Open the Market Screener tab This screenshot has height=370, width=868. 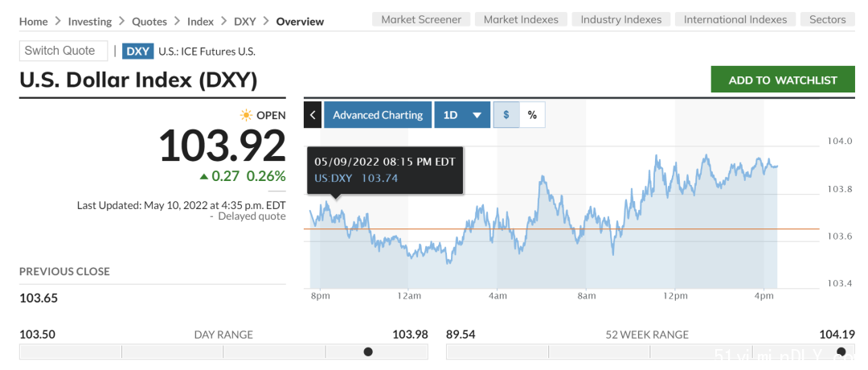point(421,19)
